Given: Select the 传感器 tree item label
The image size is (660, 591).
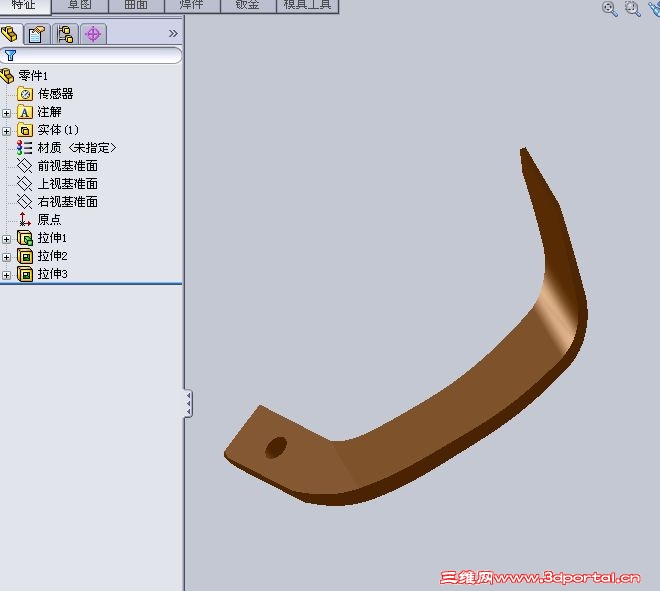Looking at the screenshot, I should (x=55, y=93).
